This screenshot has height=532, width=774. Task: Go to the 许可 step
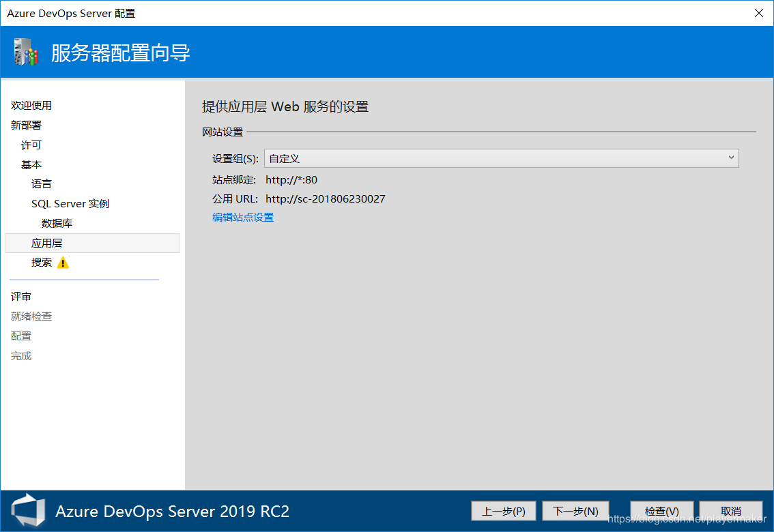[31, 145]
